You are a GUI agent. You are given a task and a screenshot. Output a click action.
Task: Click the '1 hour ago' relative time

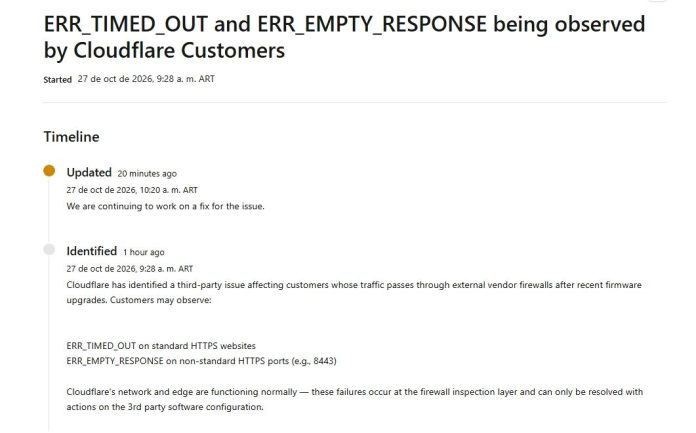(x=144, y=252)
